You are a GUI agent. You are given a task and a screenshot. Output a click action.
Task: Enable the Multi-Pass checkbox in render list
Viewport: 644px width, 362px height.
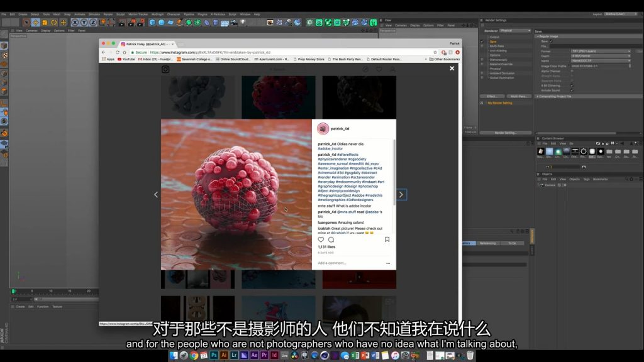pyautogui.click(x=482, y=46)
